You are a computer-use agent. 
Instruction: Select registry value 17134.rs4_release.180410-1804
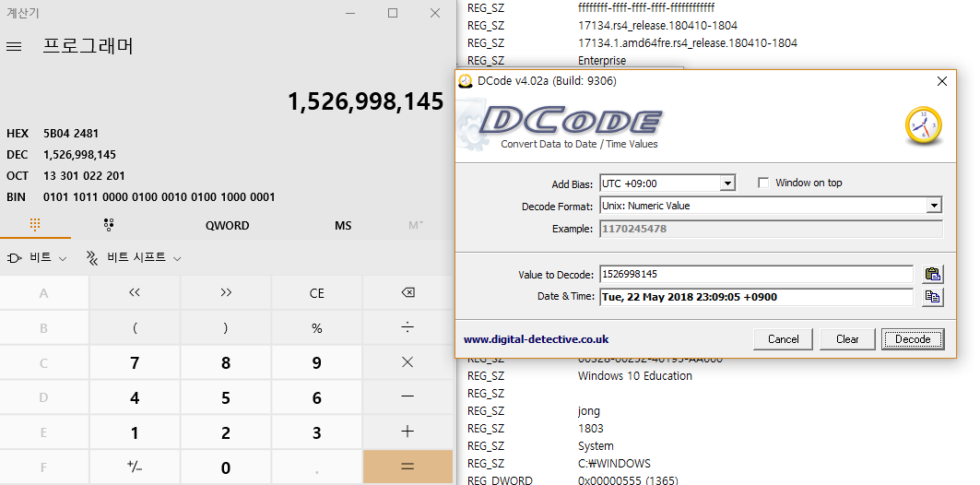pos(657,26)
